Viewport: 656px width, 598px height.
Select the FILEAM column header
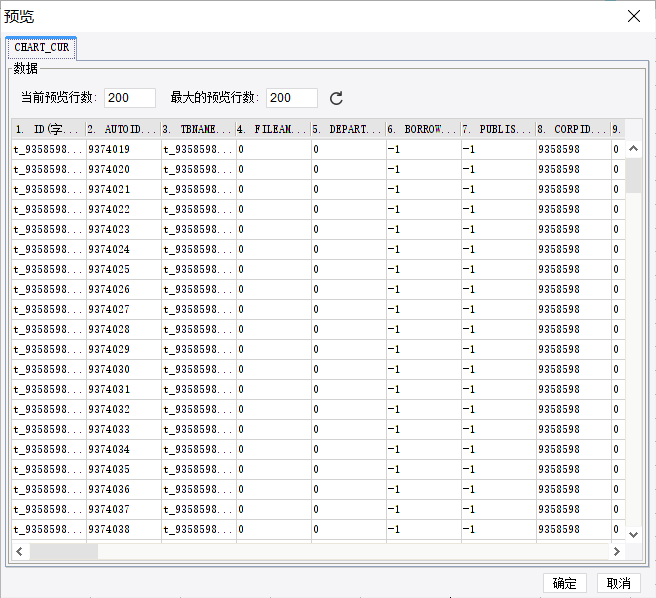click(274, 129)
